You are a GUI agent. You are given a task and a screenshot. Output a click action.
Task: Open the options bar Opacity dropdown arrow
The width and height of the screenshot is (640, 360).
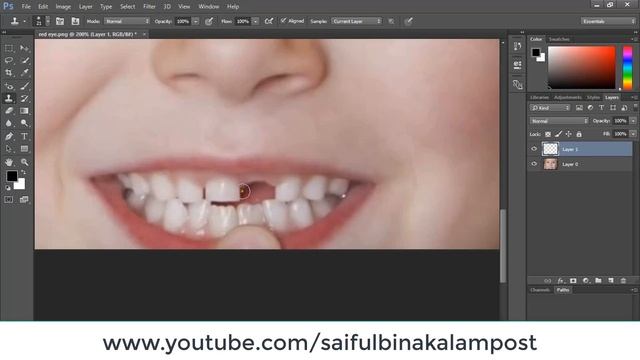(196, 21)
